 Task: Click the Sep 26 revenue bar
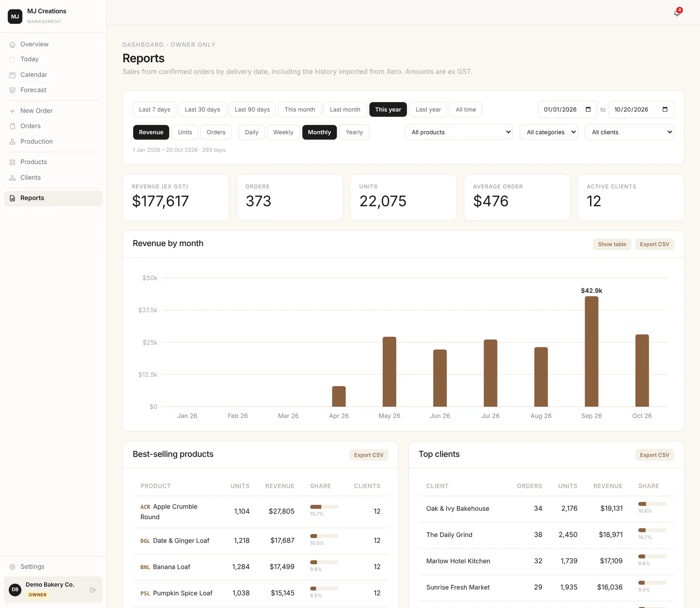click(x=591, y=351)
